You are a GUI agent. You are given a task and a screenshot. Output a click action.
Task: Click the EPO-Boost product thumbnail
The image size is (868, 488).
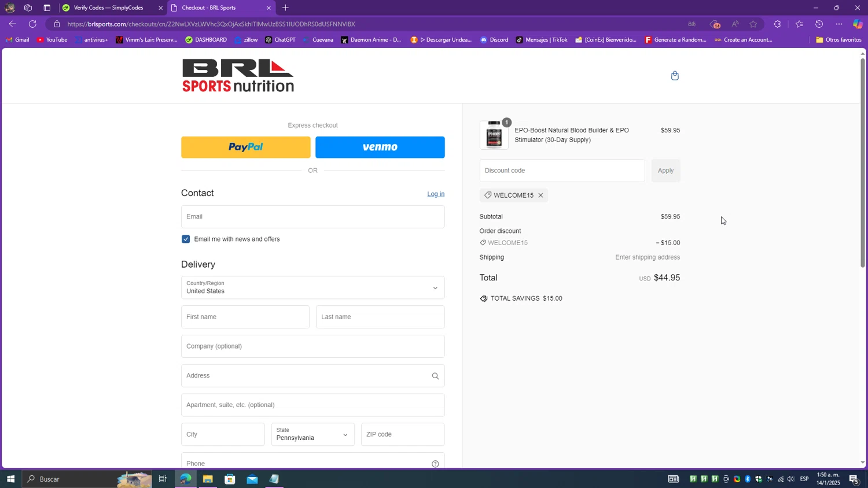494,135
